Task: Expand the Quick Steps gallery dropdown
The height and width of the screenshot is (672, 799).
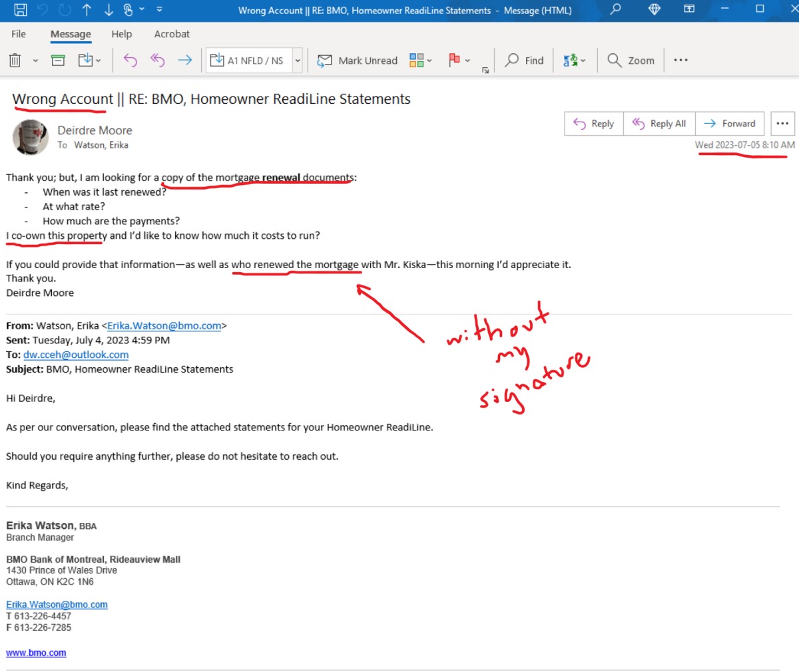Action: 298,61
